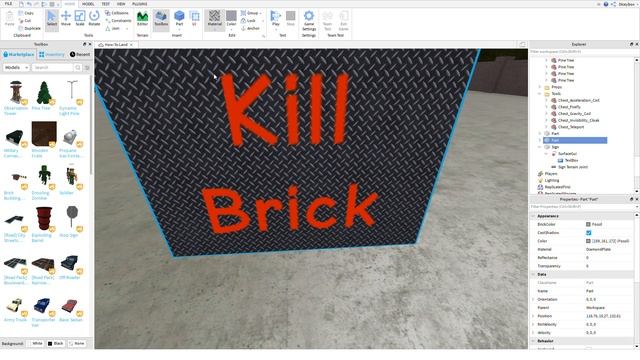Image resolution: width=640 pixels, height=360 pixels.
Task: Select the Drooling Zombie model thumbnail
Action: [x=43, y=177]
